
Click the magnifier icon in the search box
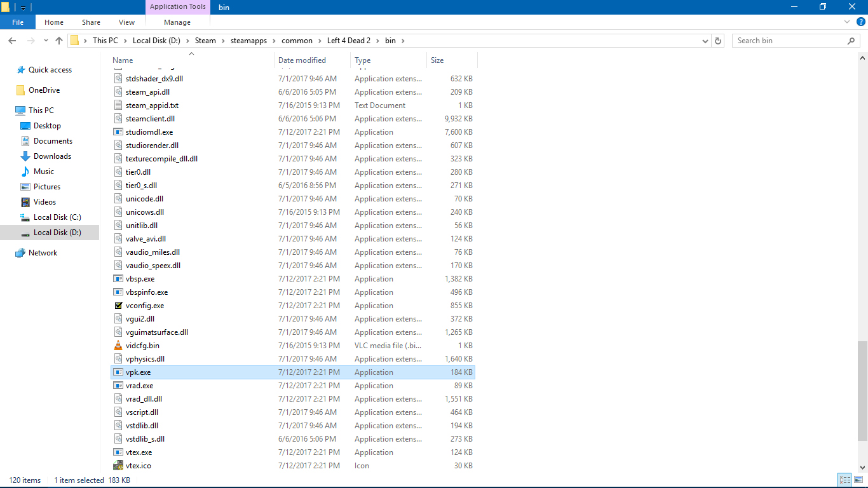[851, 41]
